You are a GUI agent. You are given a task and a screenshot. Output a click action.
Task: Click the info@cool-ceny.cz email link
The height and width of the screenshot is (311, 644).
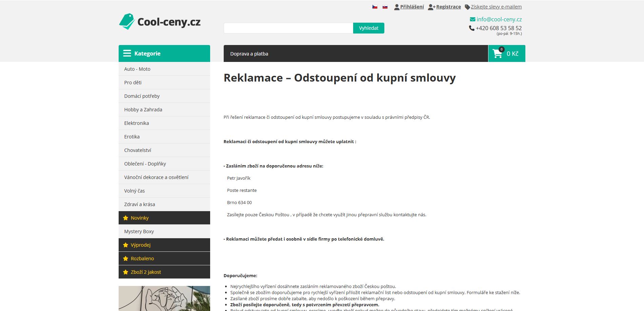pos(499,19)
